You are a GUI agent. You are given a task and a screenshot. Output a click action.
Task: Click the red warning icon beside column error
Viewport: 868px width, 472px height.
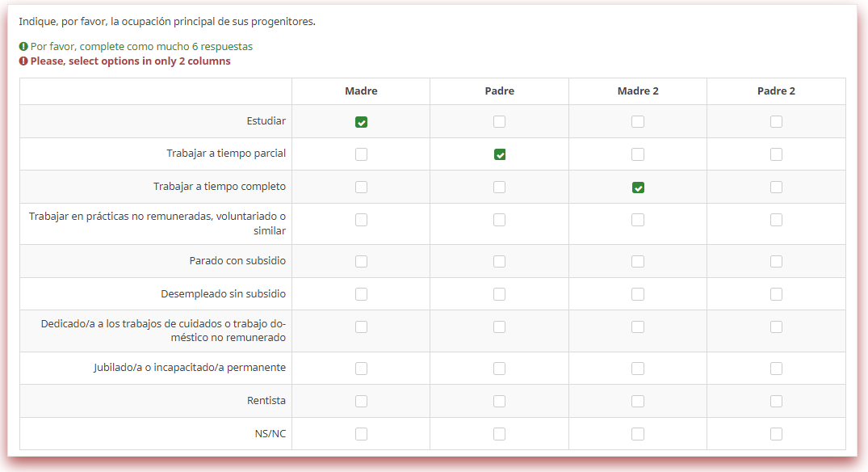click(23, 61)
